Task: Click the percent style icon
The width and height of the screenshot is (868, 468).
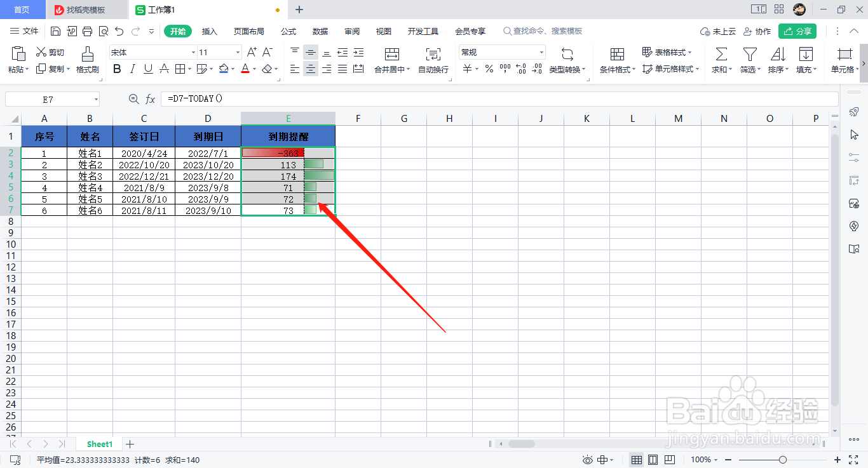Action: (x=489, y=69)
